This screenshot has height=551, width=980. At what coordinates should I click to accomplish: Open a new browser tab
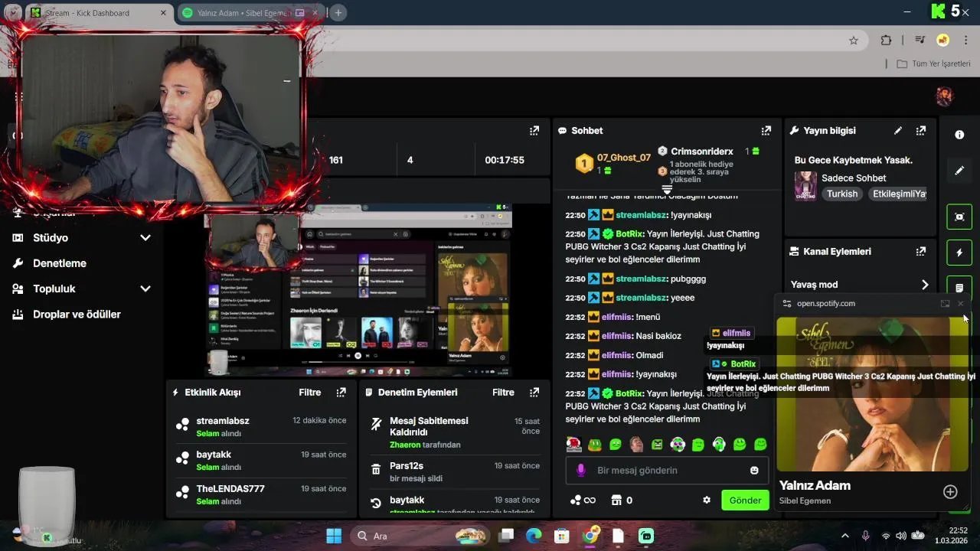point(338,13)
